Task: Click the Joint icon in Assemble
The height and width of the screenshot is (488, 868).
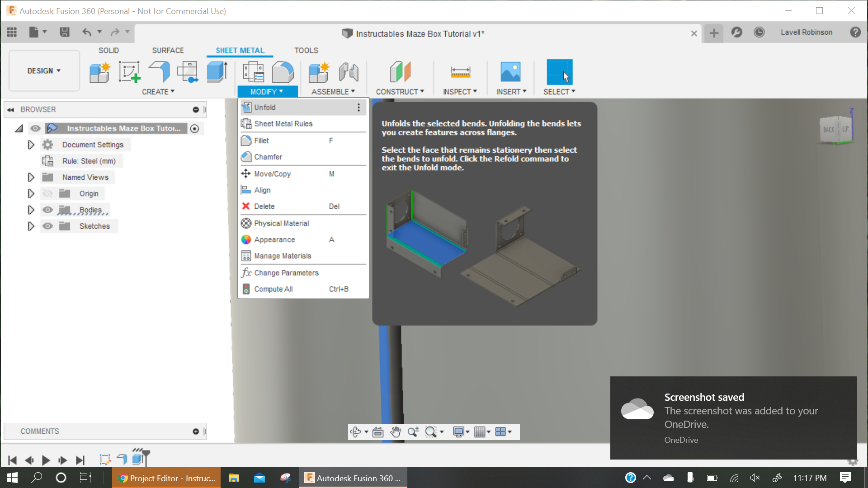Action: (x=349, y=72)
